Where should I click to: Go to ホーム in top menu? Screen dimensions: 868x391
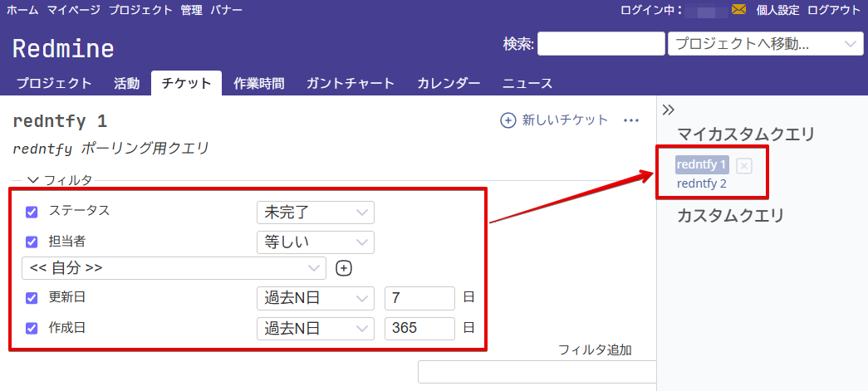coord(22,10)
